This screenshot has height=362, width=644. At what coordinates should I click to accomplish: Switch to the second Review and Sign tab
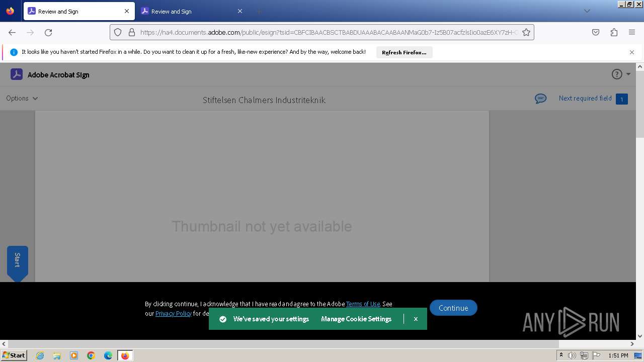point(192,11)
